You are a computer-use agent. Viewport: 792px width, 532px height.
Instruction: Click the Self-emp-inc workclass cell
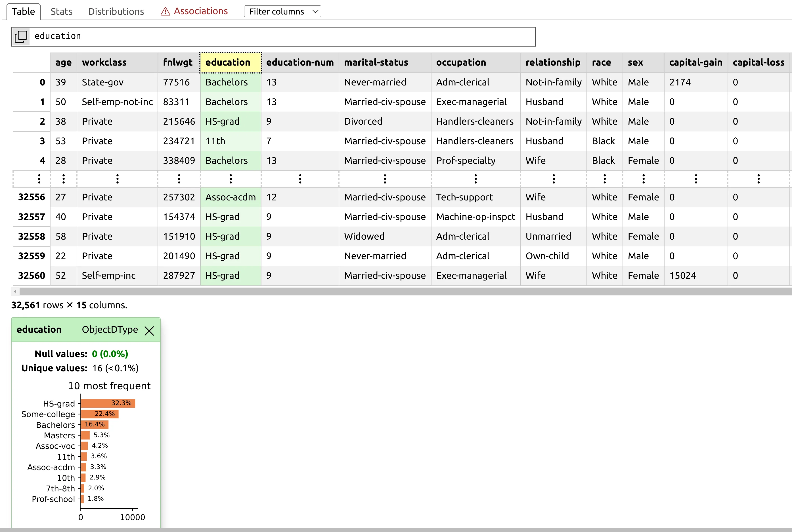pyautogui.click(x=117, y=275)
